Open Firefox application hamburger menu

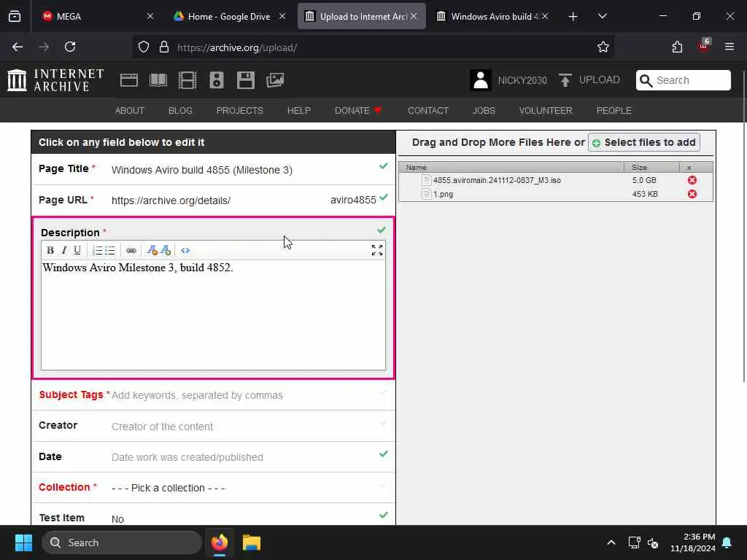tap(729, 47)
